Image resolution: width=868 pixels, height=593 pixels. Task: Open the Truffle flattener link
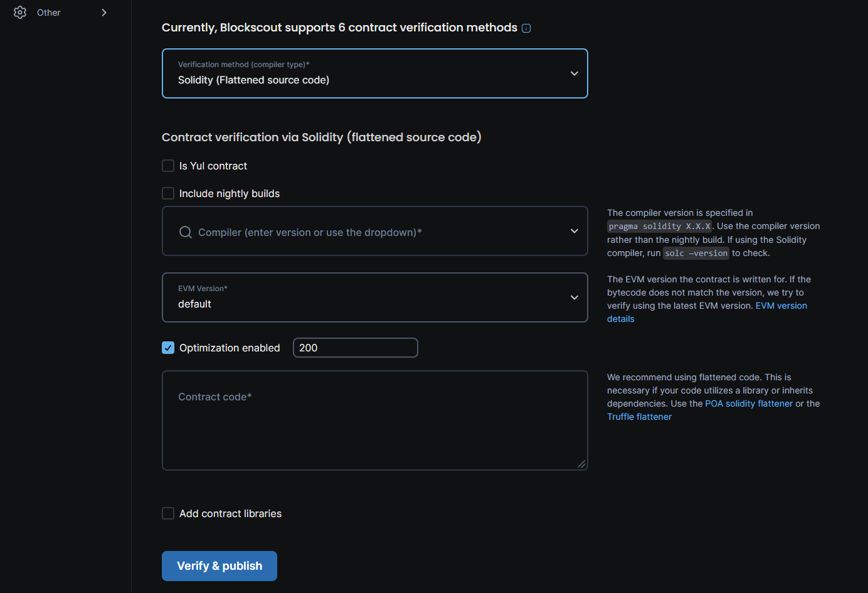pos(639,417)
